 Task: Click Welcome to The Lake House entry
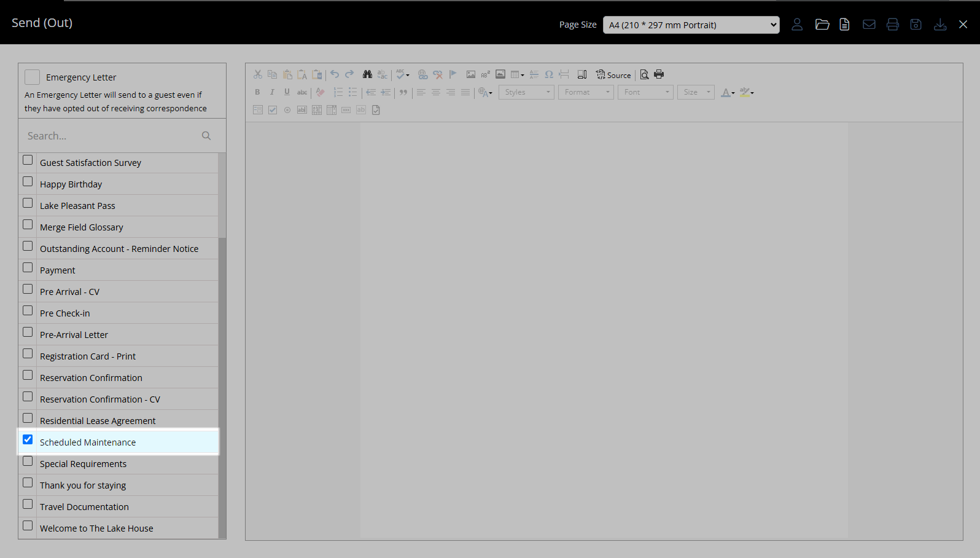[96, 529]
